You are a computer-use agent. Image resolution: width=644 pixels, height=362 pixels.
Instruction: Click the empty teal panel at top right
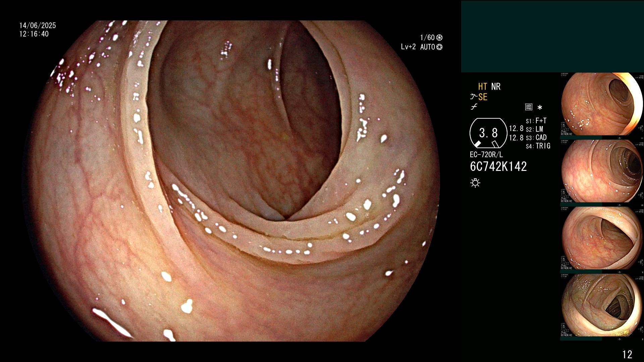(552, 36)
